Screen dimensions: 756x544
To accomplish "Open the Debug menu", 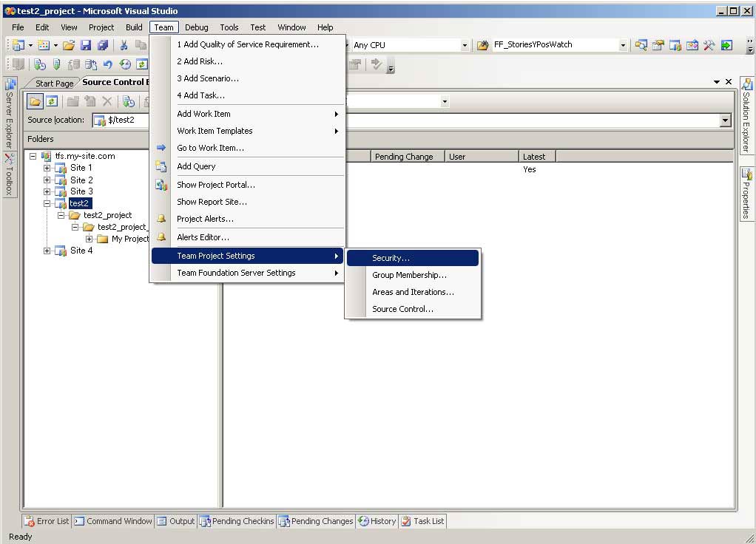I will (x=196, y=27).
